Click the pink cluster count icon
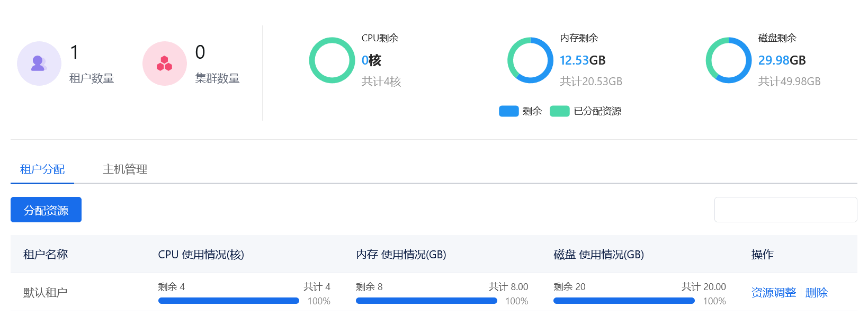The height and width of the screenshot is (316, 868). tap(165, 64)
